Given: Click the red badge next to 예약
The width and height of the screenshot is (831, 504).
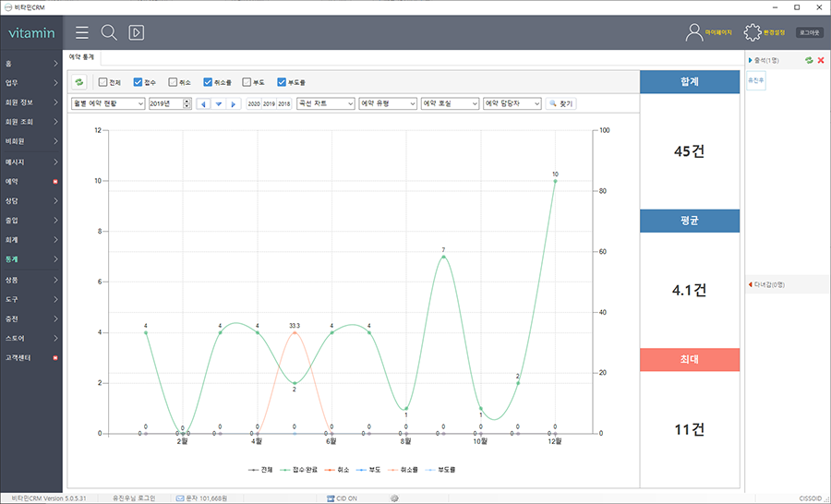Looking at the screenshot, I should pyautogui.click(x=55, y=182).
